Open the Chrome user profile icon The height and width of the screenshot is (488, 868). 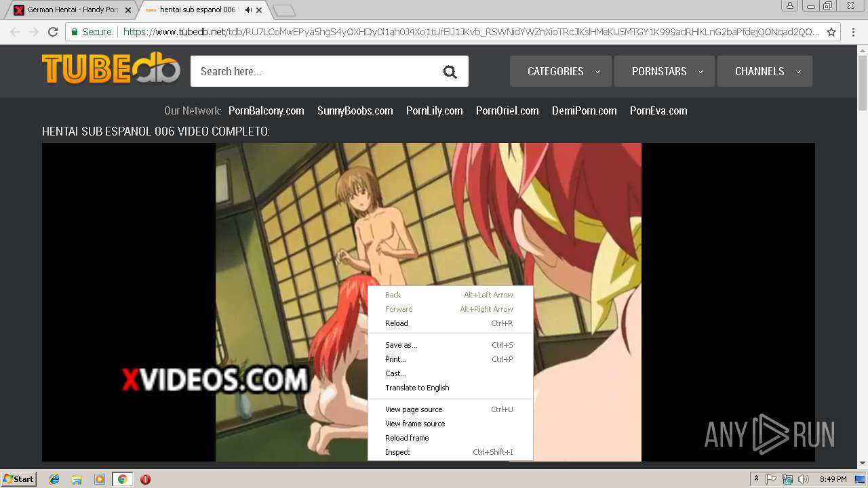pyautogui.click(x=789, y=5)
